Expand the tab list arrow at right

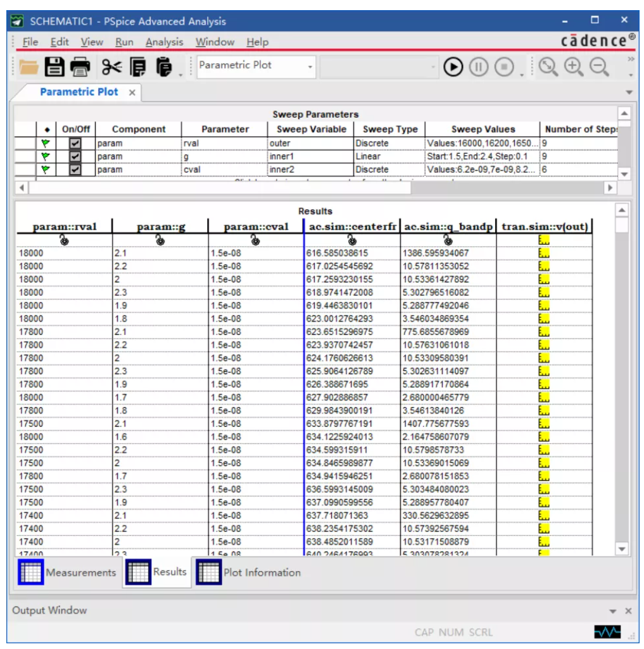click(x=629, y=92)
